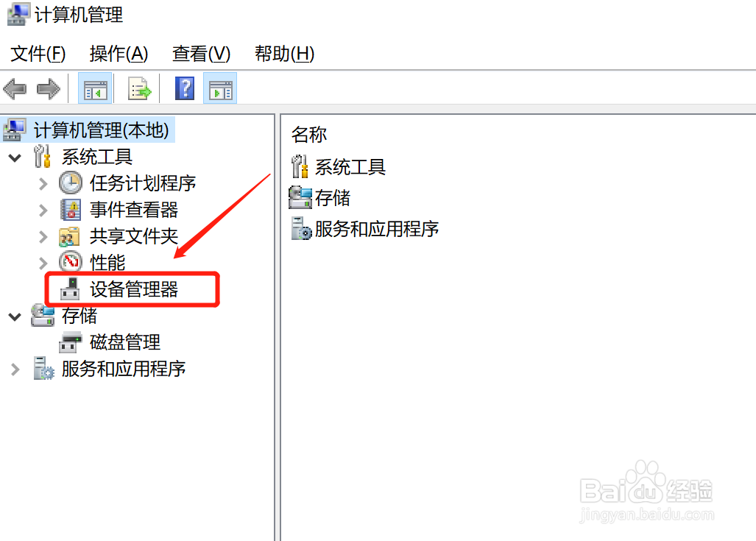Open the 文件(F) menu
The height and width of the screenshot is (541, 756).
point(38,54)
